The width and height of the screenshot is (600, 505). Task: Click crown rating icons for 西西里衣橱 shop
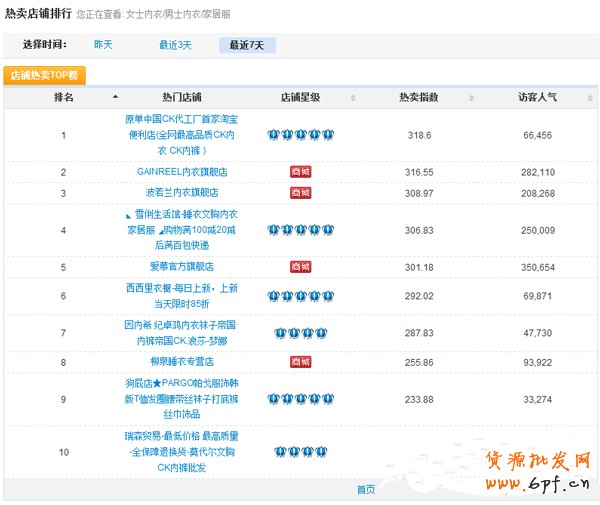click(300, 297)
